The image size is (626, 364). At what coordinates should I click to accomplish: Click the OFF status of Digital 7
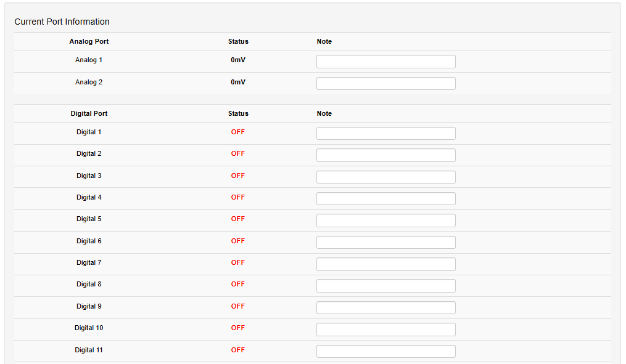tap(238, 262)
